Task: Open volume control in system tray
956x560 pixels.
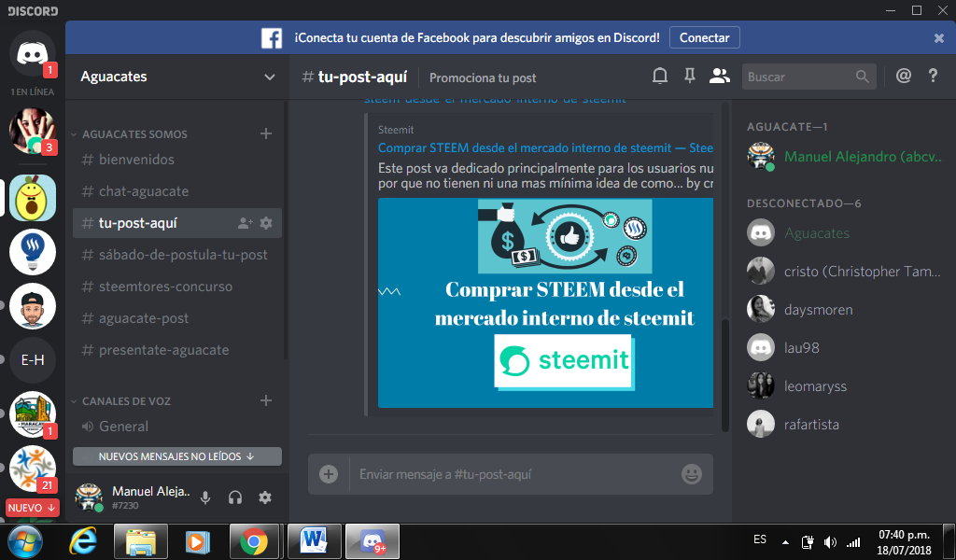Action: pyautogui.click(x=830, y=541)
